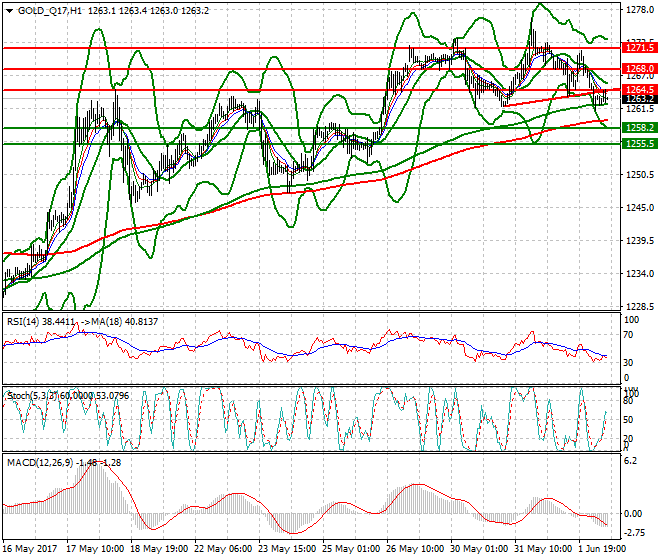Click the 23 May 15:00 time label
This screenshot has width=660, height=560.
coord(287,549)
